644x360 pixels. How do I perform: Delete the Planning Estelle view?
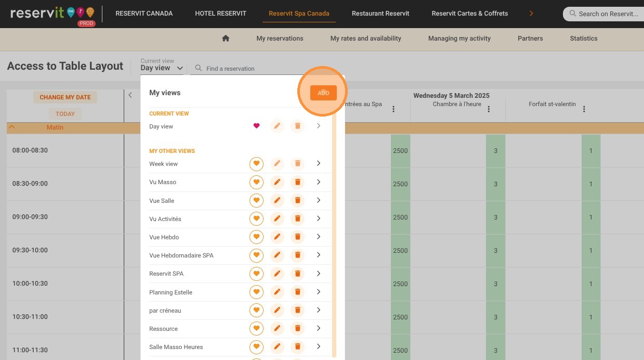[298, 292]
